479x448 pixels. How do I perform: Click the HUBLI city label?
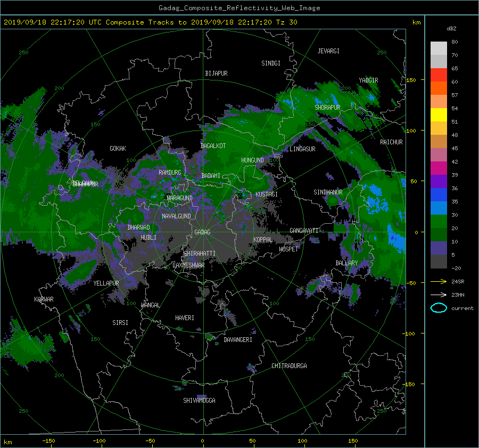[148, 237]
